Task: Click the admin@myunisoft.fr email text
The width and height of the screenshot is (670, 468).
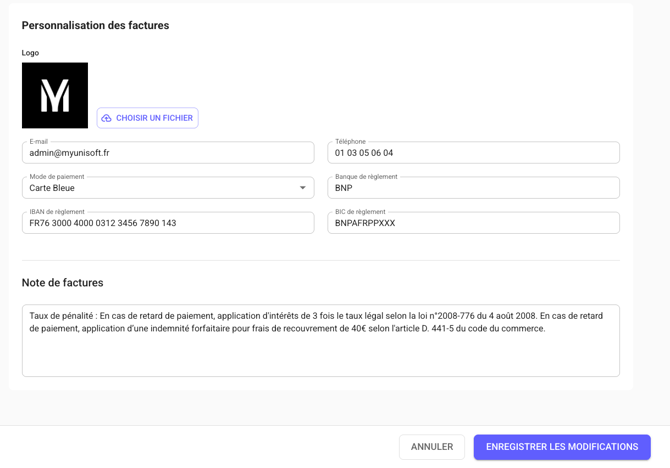Action: tap(69, 153)
